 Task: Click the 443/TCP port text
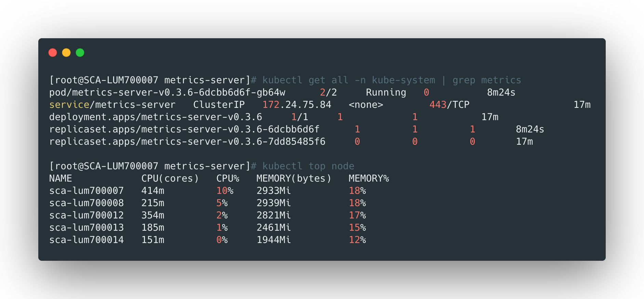pyautogui.click(x=449, y=105)
